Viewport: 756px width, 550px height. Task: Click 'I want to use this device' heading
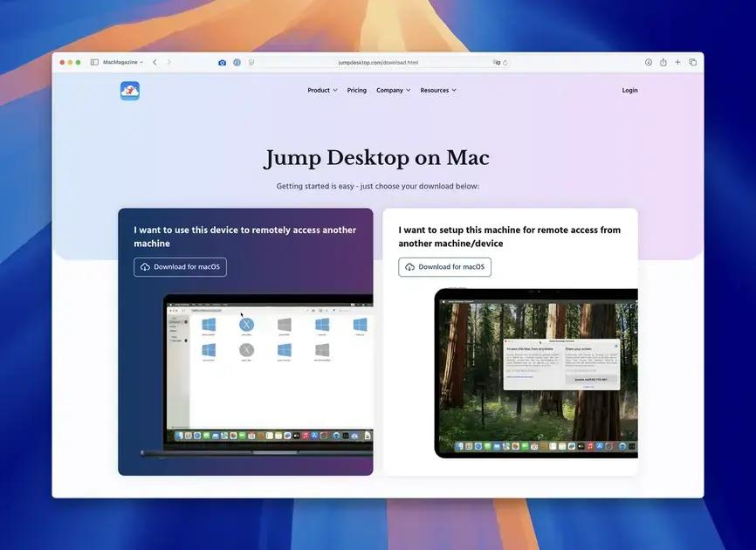pyautogui.click(x=245, y=237)
